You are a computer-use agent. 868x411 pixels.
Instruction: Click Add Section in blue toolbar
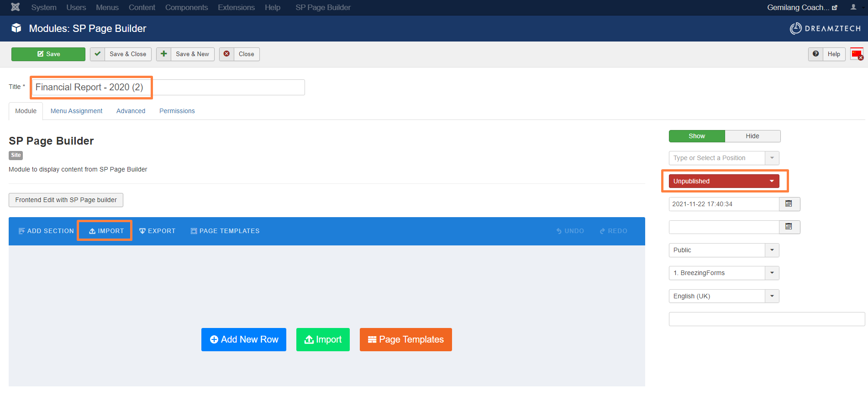click(46, 231)
